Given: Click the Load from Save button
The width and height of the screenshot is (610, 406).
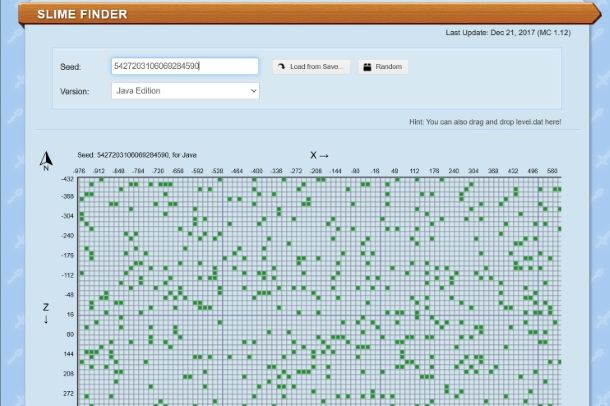Looking at the screenshot, I should pos(311,67).
